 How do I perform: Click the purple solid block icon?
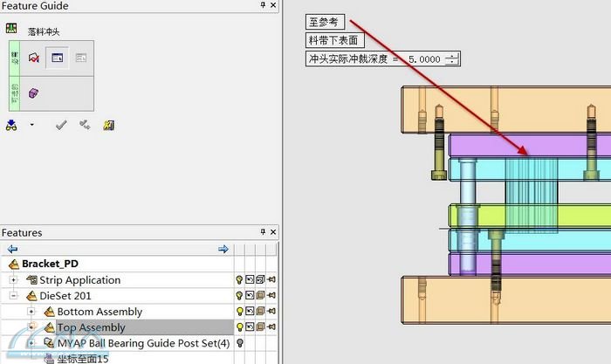coord(33,93)
